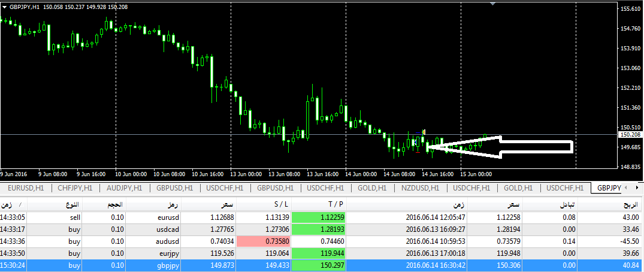
Task: Click the red stop level marker on chart
Action: tap(418, 152)
